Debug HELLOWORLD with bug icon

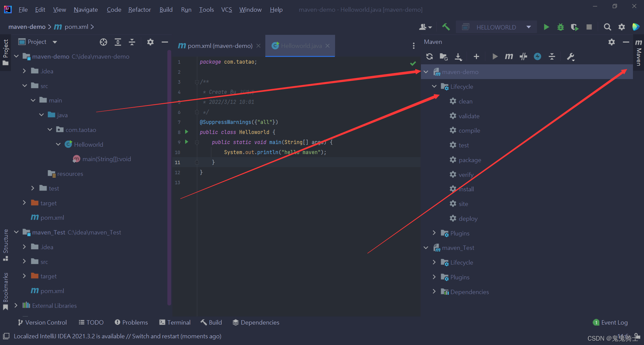[560, 27]
